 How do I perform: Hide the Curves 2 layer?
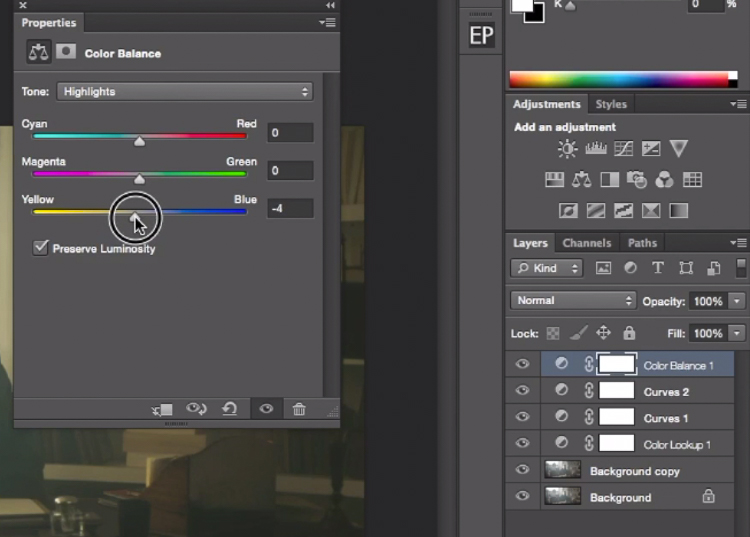pos(522,391)
